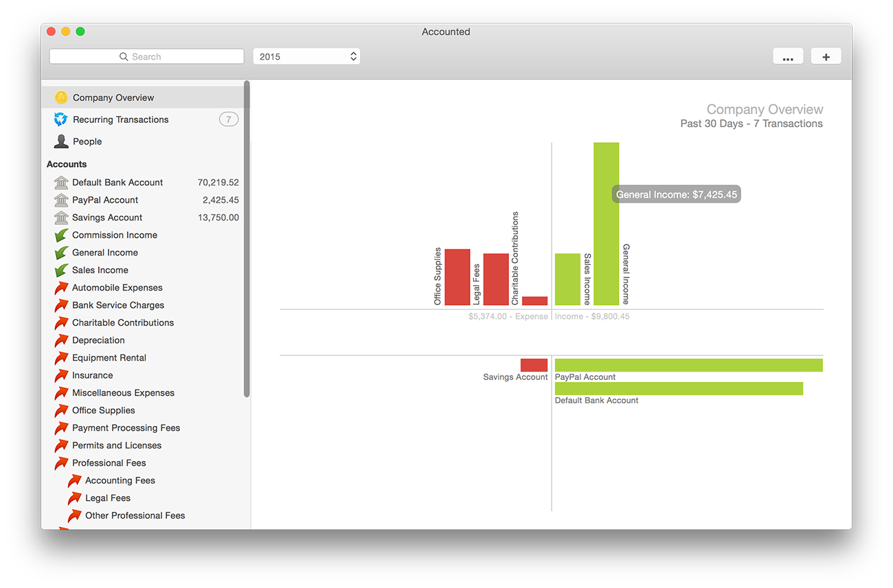Click the Commission Income green arrow icon
The image size is (893, 588).
(x=61, y=235)
